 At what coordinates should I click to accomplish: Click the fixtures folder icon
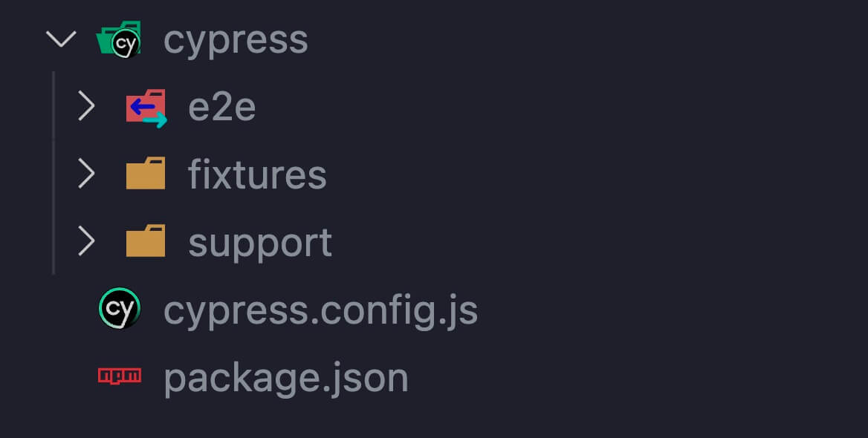coord(146,174)
